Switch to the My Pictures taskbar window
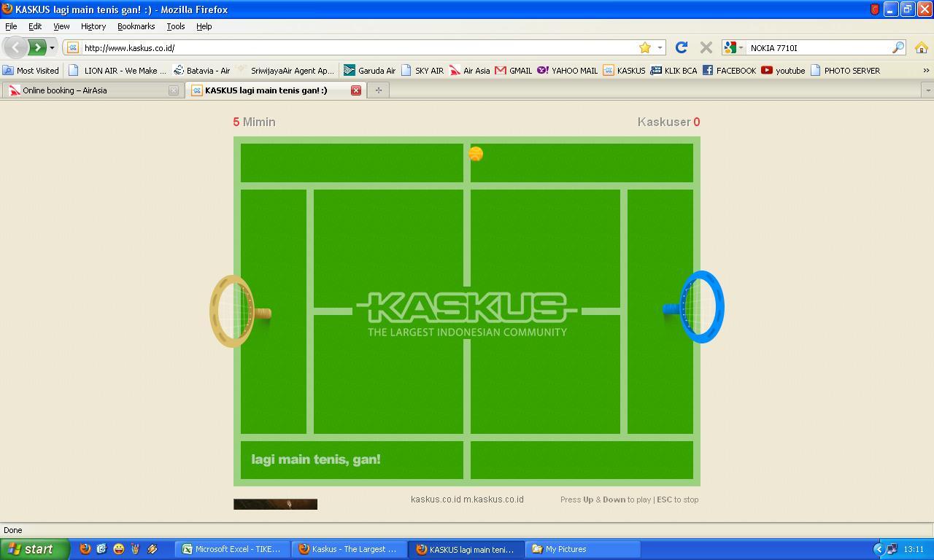934x560 pixels. tap(584, 549)
